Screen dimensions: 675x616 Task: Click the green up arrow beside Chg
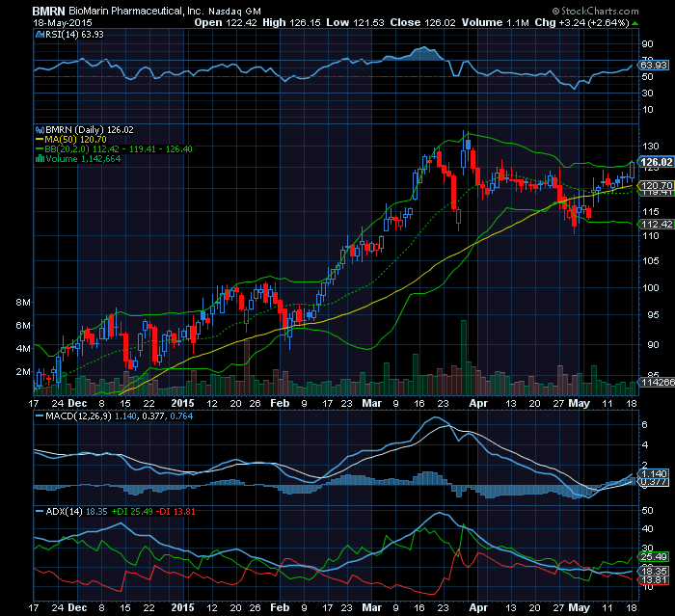pyautogui.click(x=634, y=23)
